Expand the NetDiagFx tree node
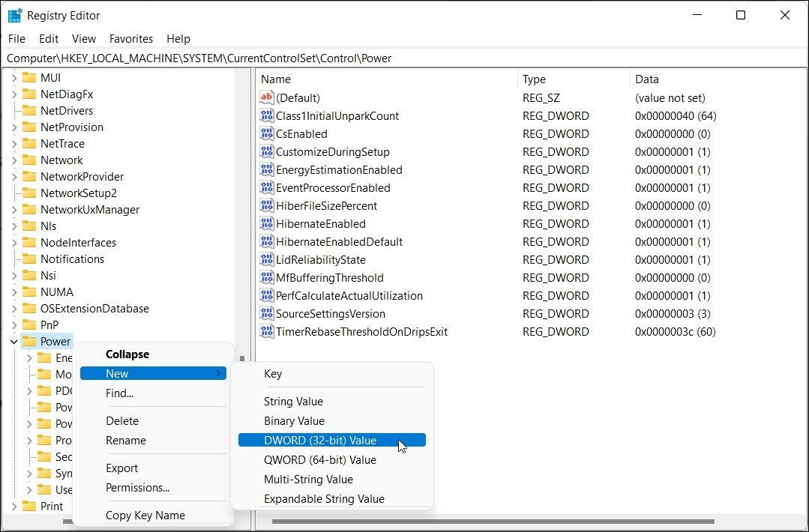The width and height of the screenshot is (809, 532). click(14, 94)
